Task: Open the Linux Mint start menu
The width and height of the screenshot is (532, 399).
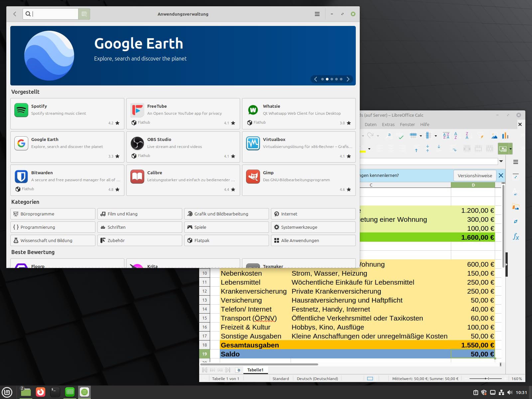Action: [7, 392]
